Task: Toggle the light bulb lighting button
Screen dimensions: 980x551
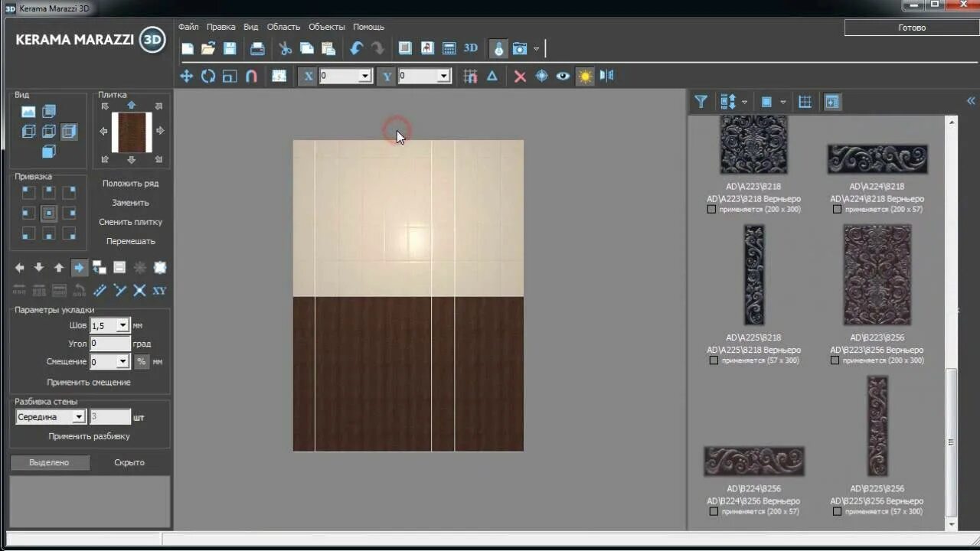Action: click(x=498, y=48)
